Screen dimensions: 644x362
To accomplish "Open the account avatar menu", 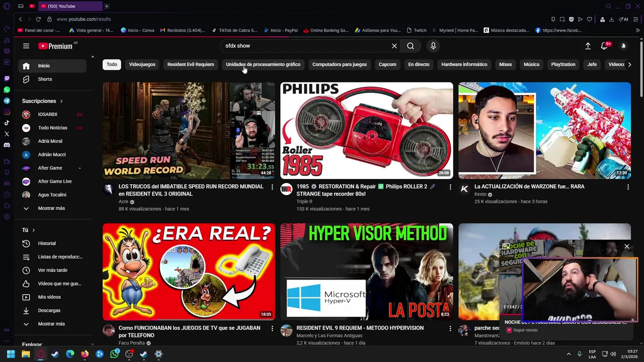I will [x=623, y=46].
